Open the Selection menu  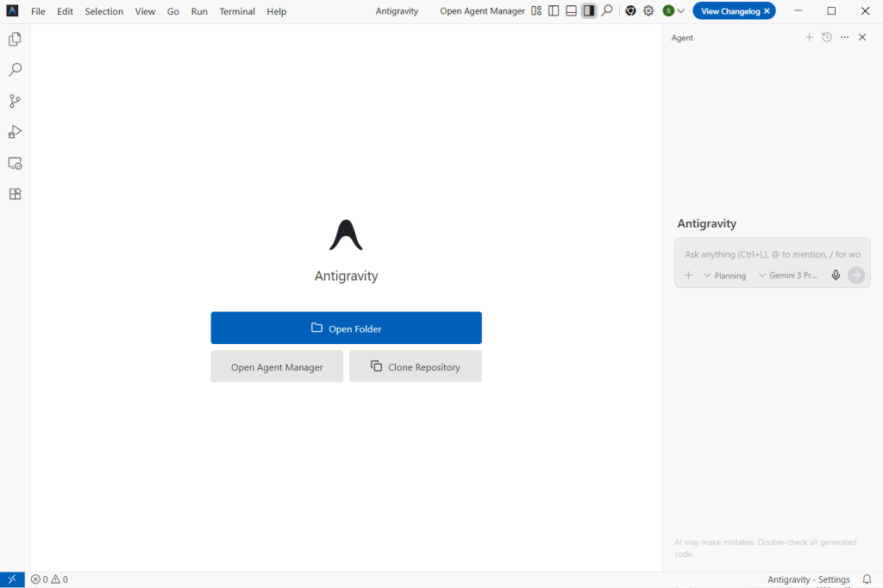click(x=103, y=11)
